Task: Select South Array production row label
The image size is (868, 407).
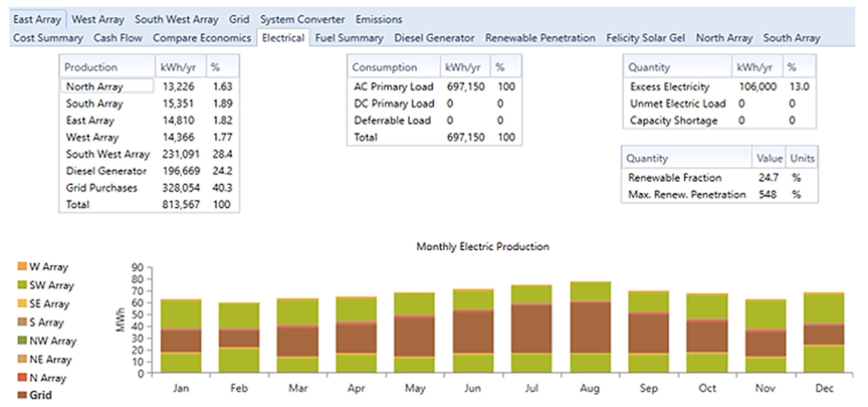Action: coord(95,103)
